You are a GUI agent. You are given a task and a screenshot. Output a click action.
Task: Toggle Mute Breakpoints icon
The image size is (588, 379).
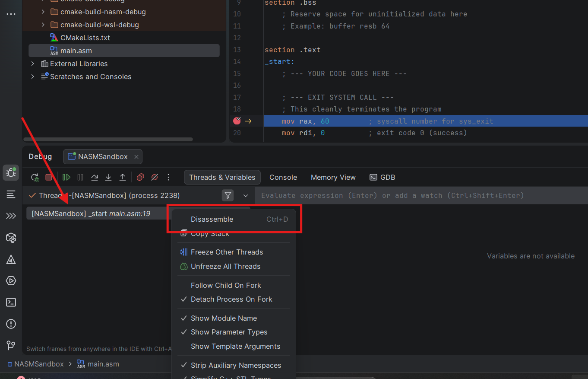[155, 177]
